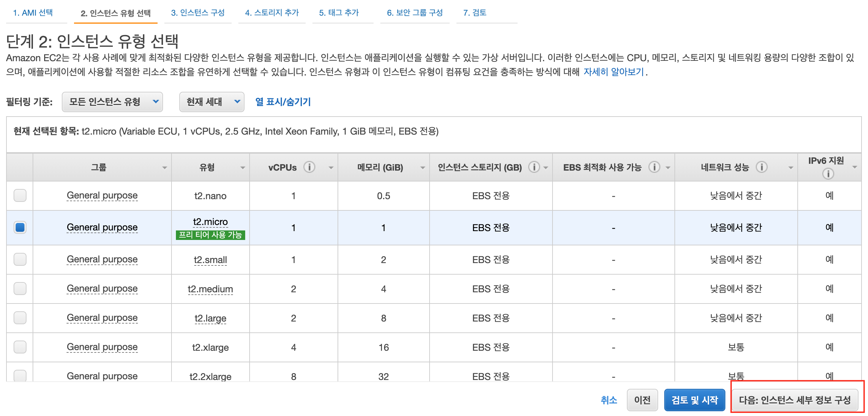Open the current generation filter dropdown
Viewport: 868px width, 416px height.
212,102
